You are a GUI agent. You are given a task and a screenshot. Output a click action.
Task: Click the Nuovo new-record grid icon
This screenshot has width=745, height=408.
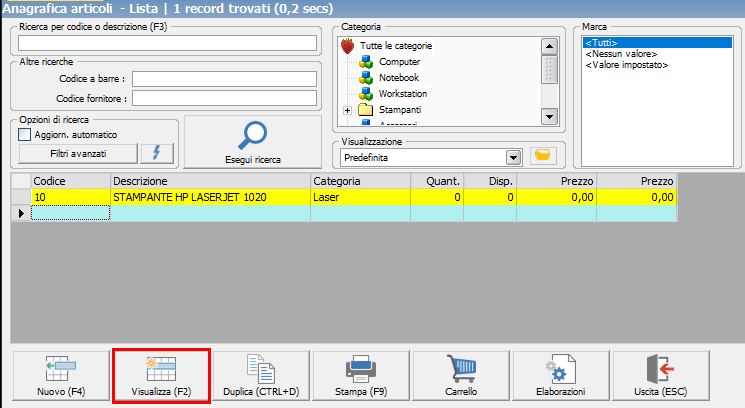click(x=60, y=369)
